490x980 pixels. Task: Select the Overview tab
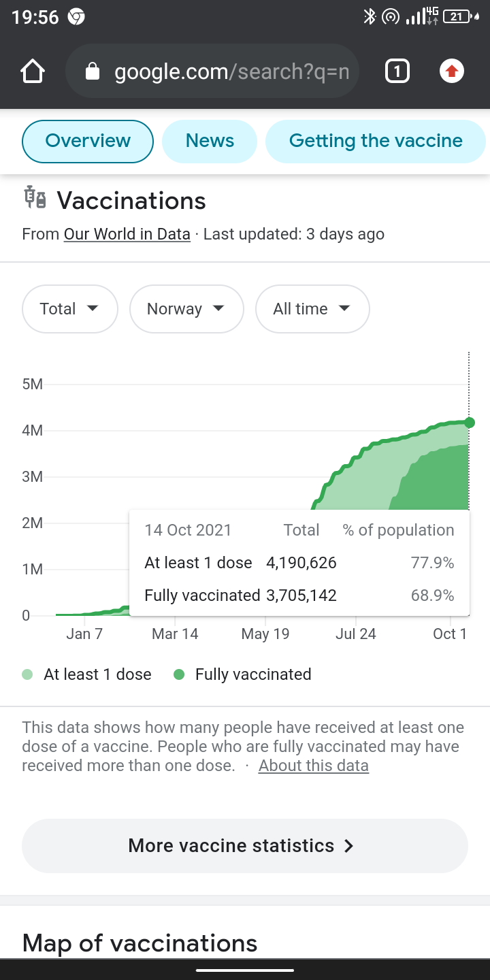(88, 141)
